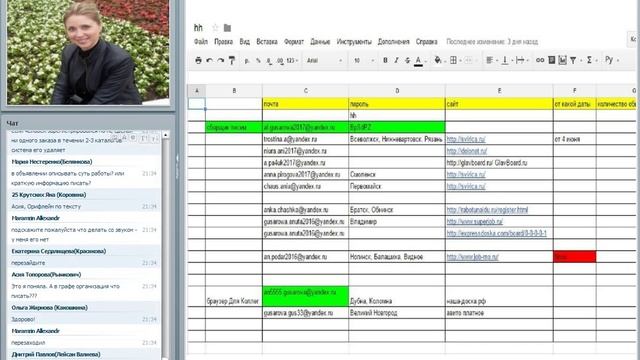Open the http://expressdoska.com/board link
640x360 pixels.
[x=496, y=233]
